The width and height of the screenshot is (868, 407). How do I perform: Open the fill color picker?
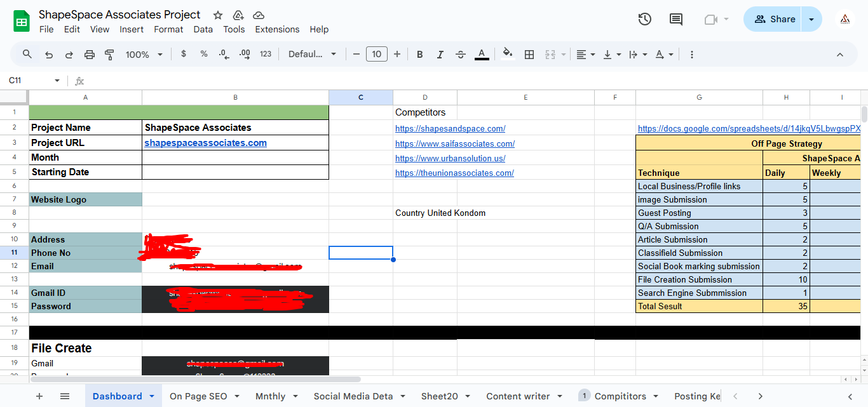tap(507, 54)
